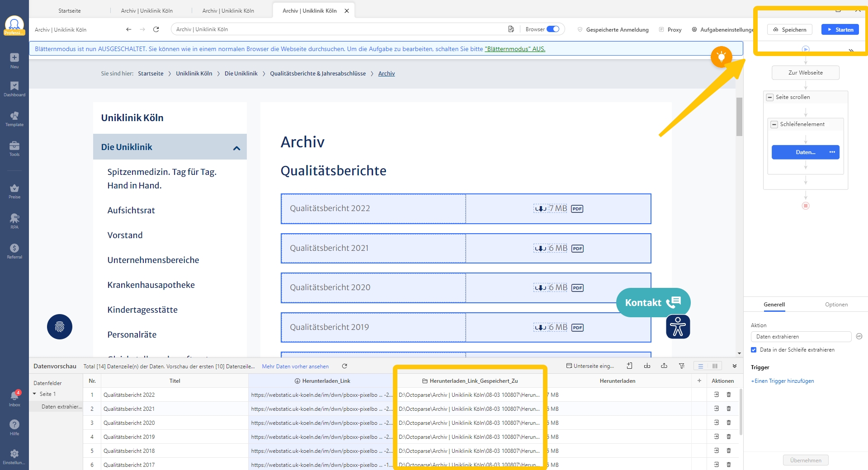
Task: Click the webpage vertical scrollbar
Action: (x=739, y=117)
